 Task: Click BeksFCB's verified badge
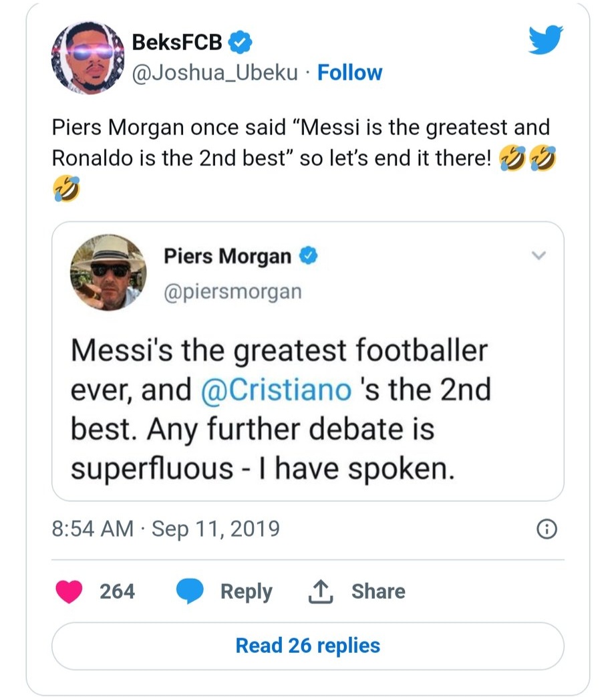tap(241, 43)
